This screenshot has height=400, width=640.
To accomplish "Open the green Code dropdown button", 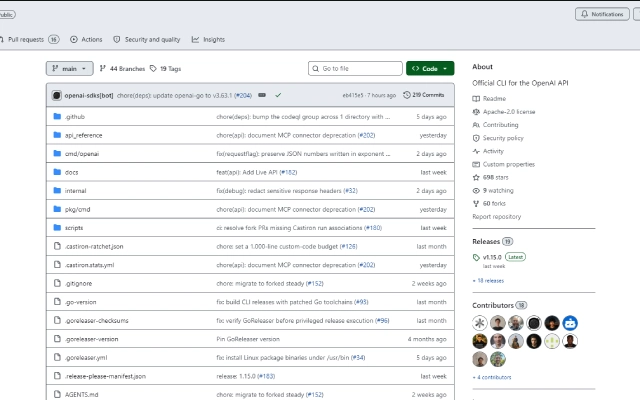I will tap(430, 69).
